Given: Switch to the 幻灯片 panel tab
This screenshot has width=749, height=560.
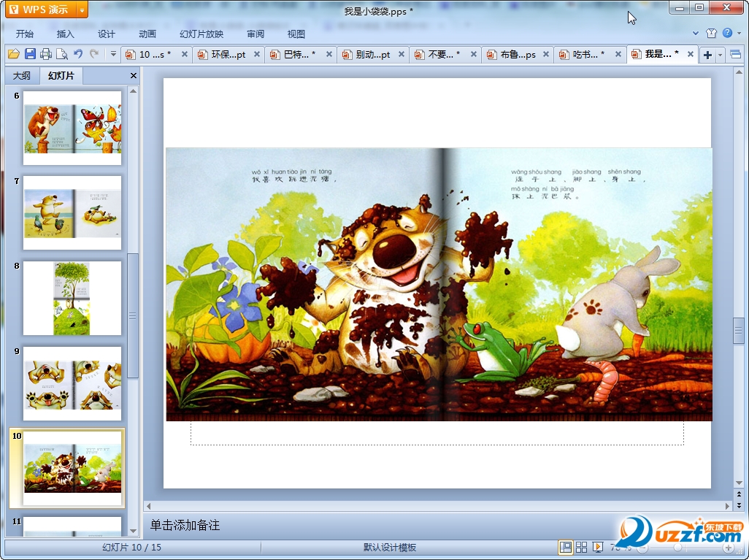Looking at the screenshot, I should click(x=61, y=75).
